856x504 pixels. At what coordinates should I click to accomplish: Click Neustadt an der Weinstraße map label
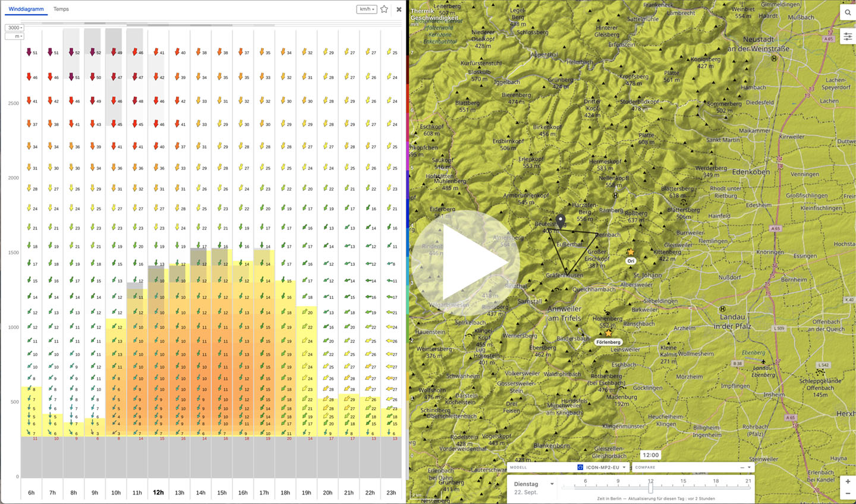click(759, 44)
